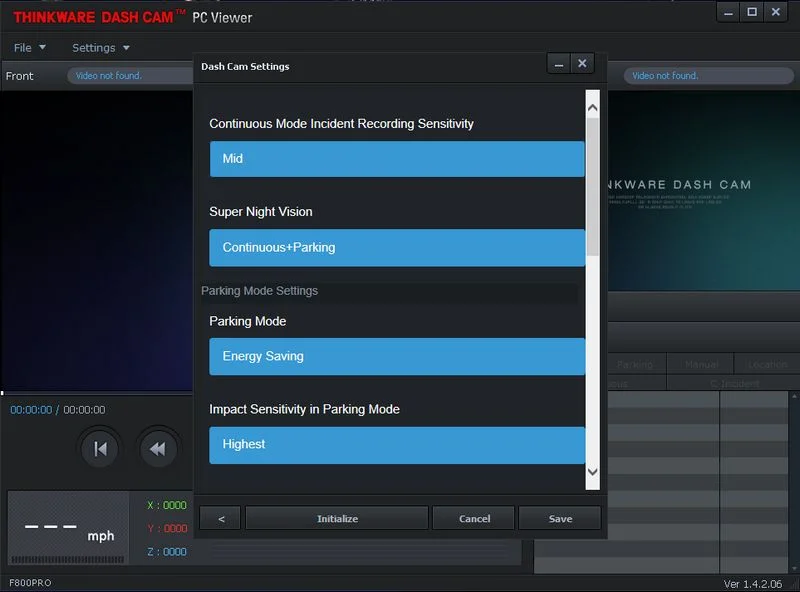The width and height of the screenshot is (800, 592).
Task: Click the Ver 1.4.2.06 version label
Action: point(752,584)
